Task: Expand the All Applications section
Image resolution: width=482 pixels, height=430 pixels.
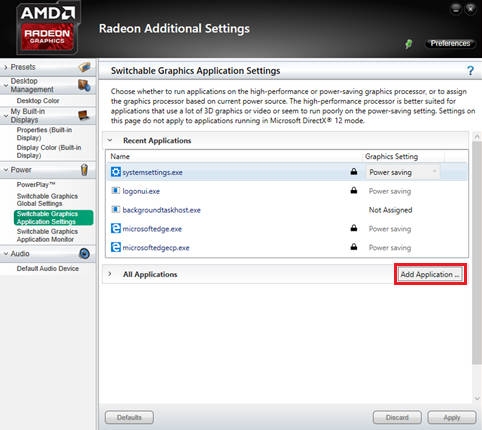Action: [x=110, y=274]
